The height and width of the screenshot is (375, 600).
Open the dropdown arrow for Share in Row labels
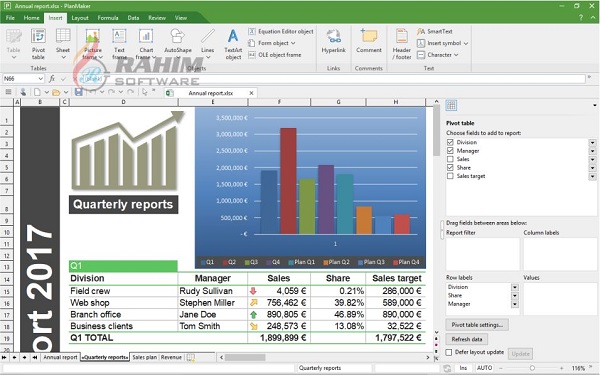click(515, 296)
